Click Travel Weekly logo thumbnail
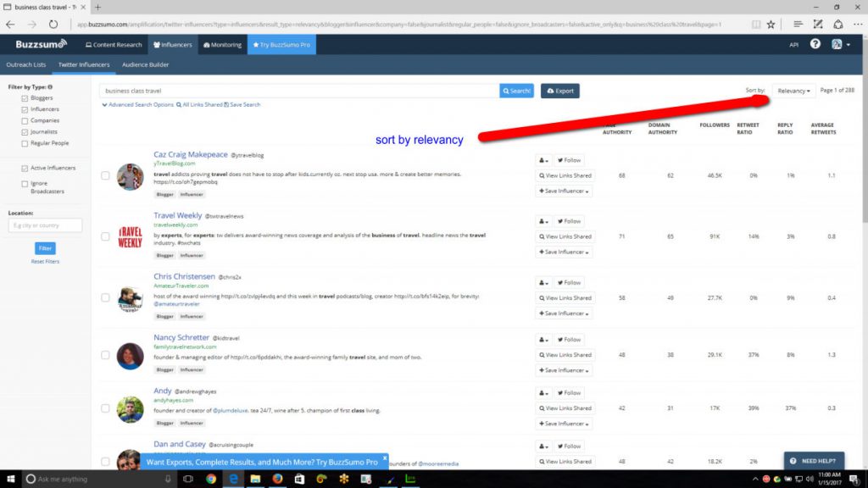Image resolution: width=868 pixels, height=488 pixels. click(130, 237)
